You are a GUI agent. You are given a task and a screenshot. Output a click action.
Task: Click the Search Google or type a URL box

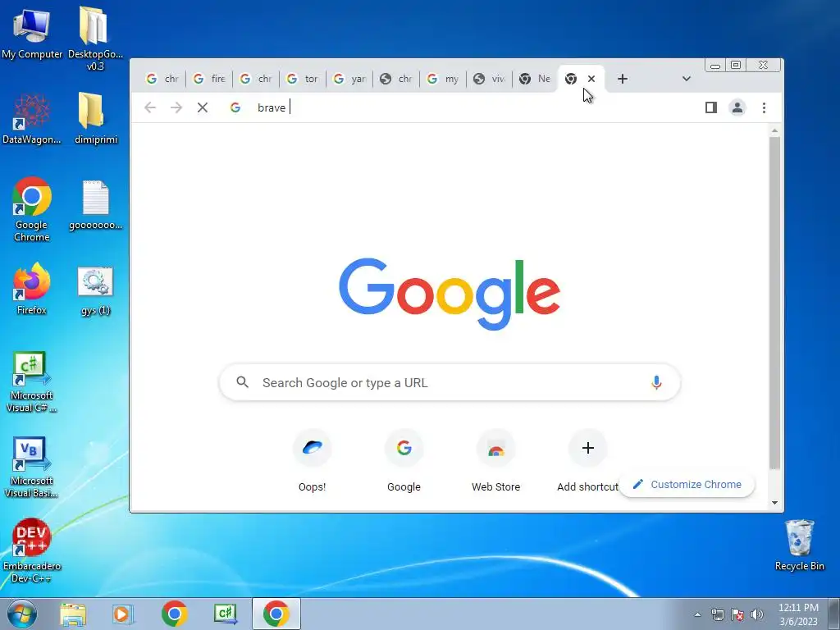tap(450, 382)
